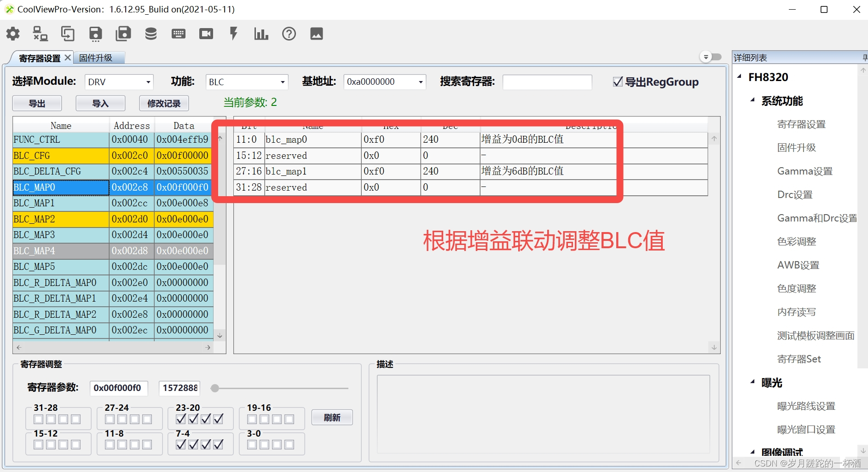The image size is (868, 472).
Task: Collapse the 图像调试 tree group
Action: pos(752,452)
